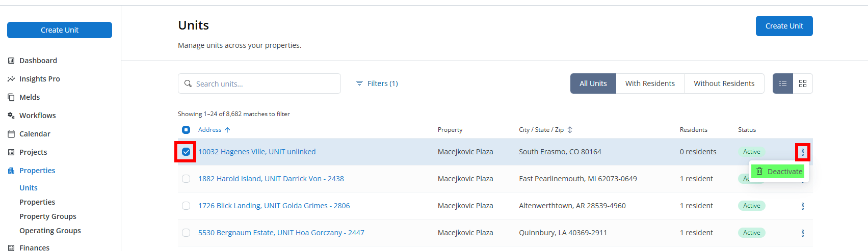Open the Dashboard icon in the sidebar
This screenshot has height=251, width=868.
(11, 61)
